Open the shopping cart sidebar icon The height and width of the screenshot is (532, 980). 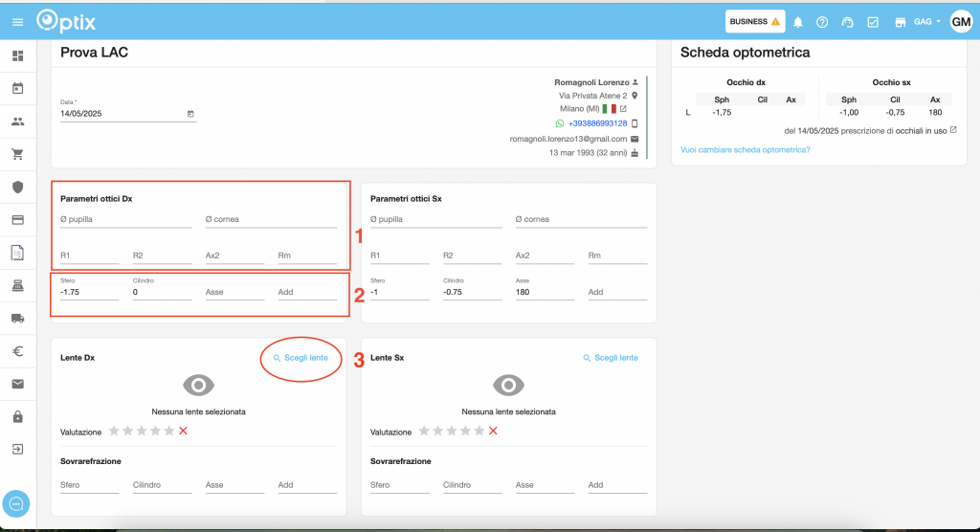coord(17,154)
